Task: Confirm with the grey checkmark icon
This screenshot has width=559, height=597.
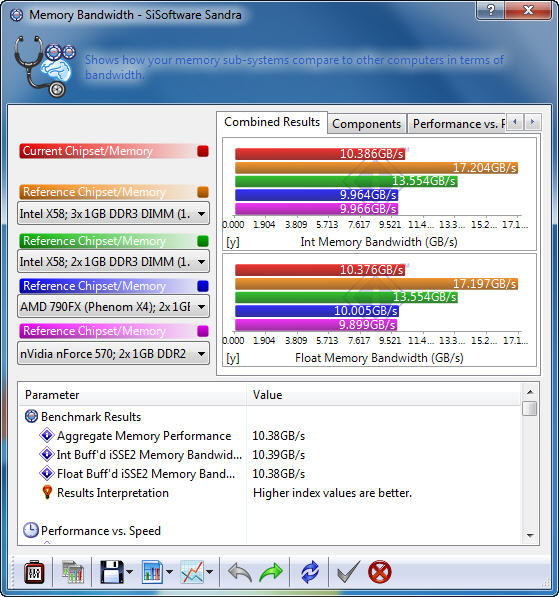Action: pyautogui.click(x=348, y=572)
